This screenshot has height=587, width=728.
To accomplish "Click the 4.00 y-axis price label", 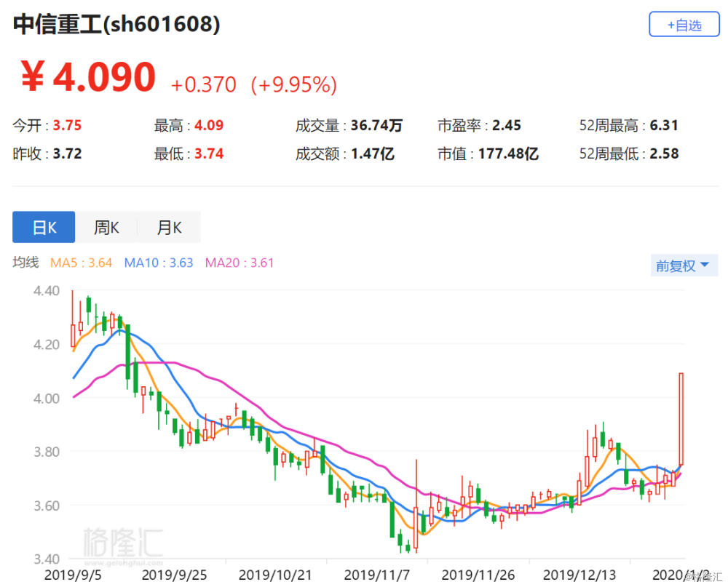I will [47, 398].
